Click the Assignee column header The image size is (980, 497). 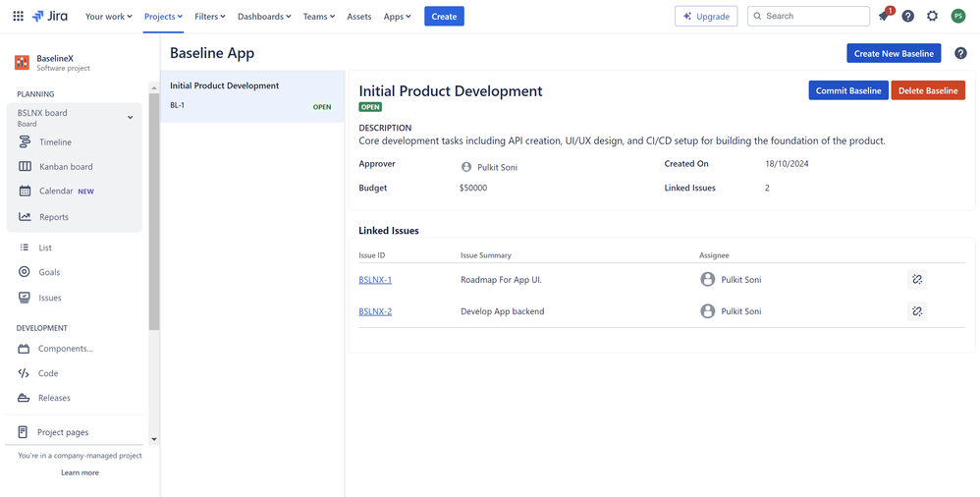coord(714,255)
